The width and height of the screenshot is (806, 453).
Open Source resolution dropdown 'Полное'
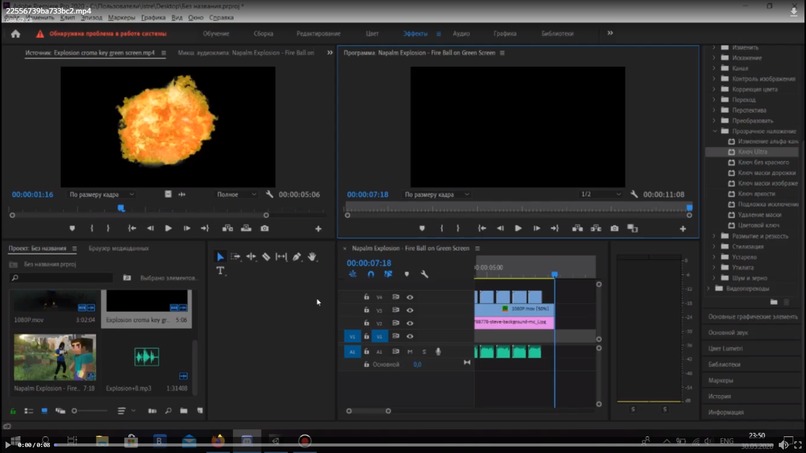coord(236,194)
